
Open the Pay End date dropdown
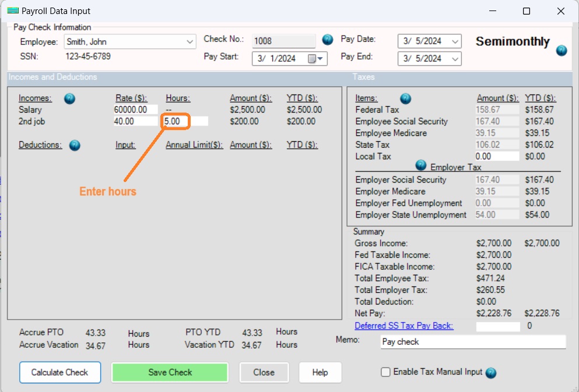pyautogui.click(x=454, y=58)
